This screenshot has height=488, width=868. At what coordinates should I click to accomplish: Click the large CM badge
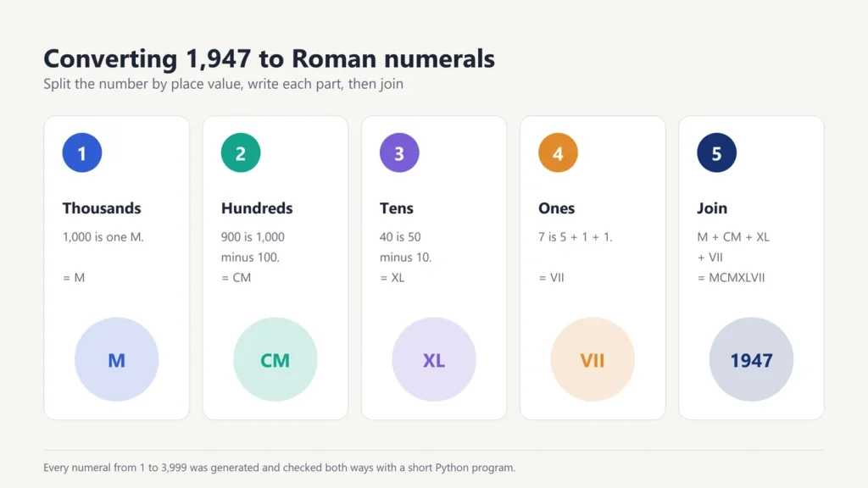275,359
